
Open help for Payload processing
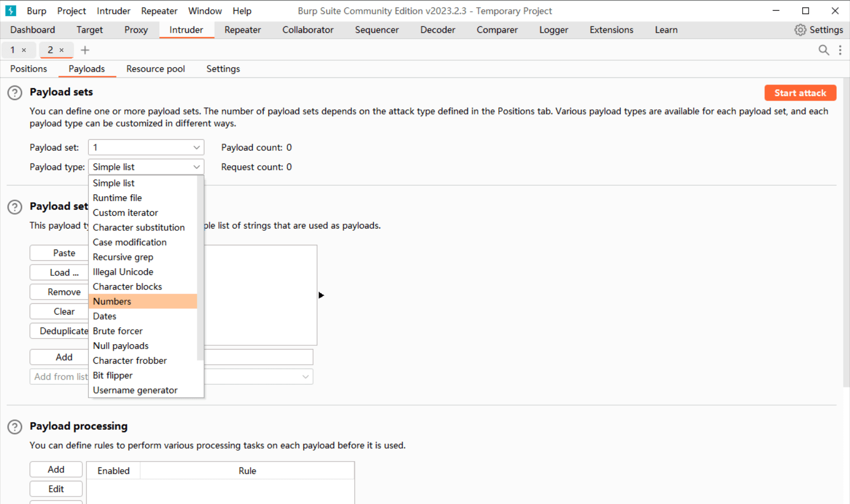click(15, 427)
